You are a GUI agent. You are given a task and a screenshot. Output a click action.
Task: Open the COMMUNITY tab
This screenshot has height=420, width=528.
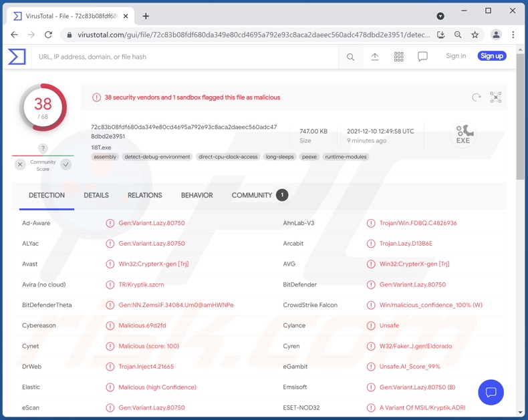pyautogui.click(x=259, y=196)
